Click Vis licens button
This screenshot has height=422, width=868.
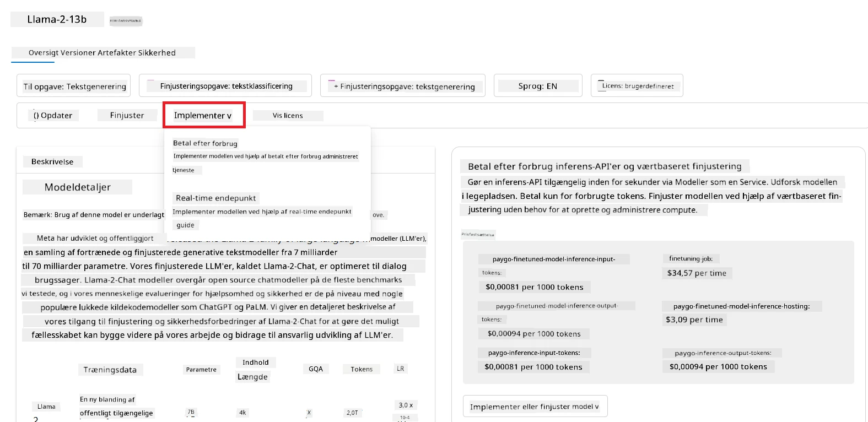pyautogui.click(x=288, y=115)
